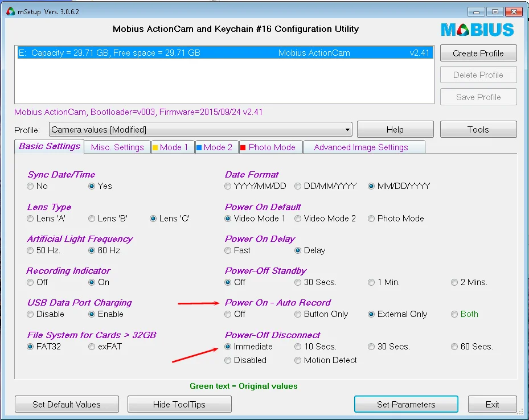Click Set Parameters button
529x420 pixels.
click(x=406, y=404)
